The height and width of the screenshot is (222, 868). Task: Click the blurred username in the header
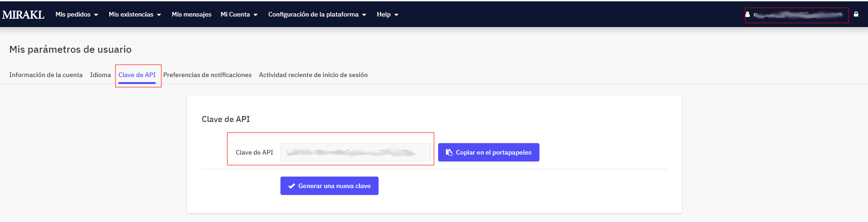(798, 15)
